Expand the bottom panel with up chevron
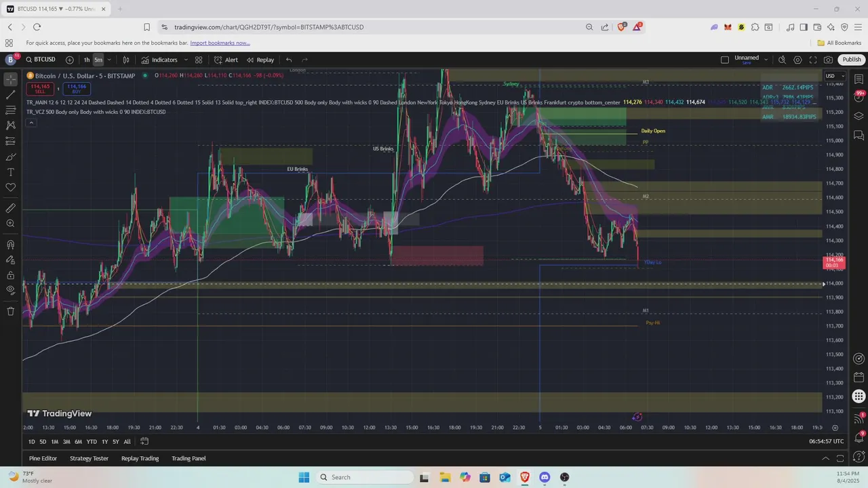This screenshot has width=868, height=488. tap(825, 458)
